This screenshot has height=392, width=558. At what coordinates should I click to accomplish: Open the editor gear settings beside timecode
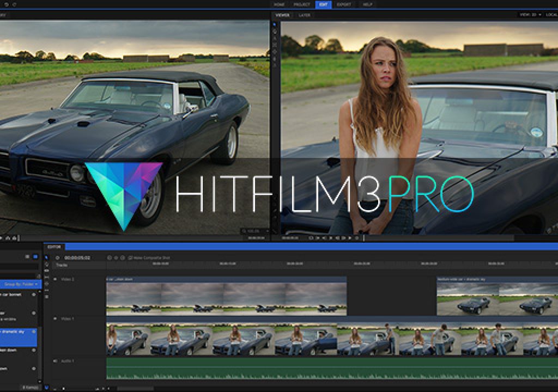(58, 258)
